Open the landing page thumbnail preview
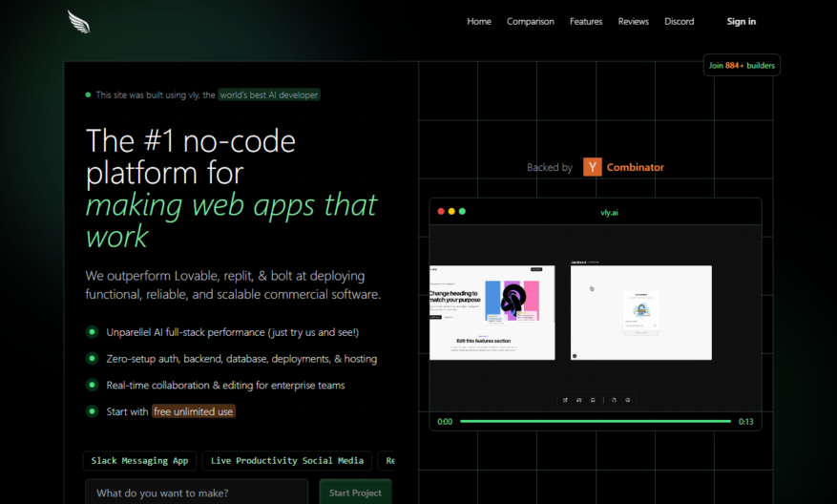 coord(492,312)
